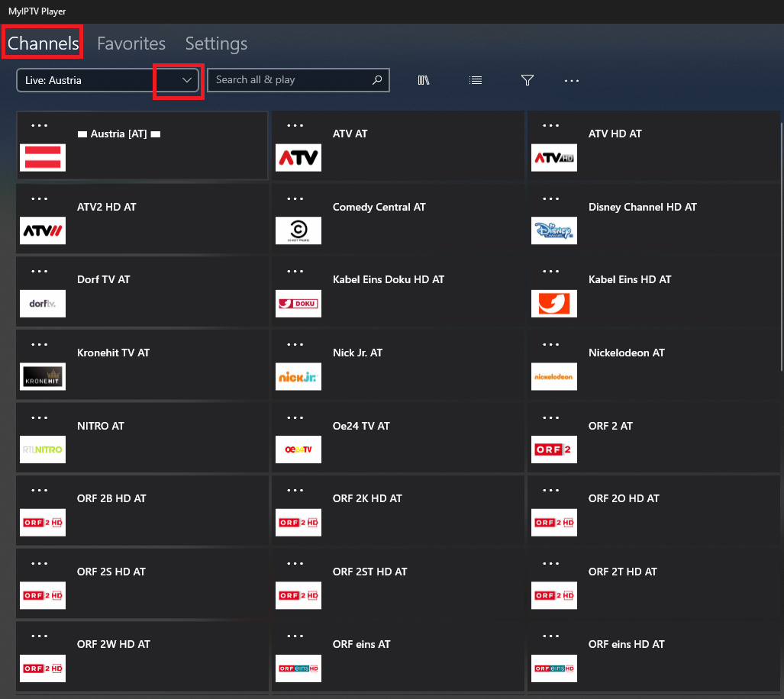Play the ATV HD AT channel
This screenshot has width=784, height=699.
pos(653,146)
